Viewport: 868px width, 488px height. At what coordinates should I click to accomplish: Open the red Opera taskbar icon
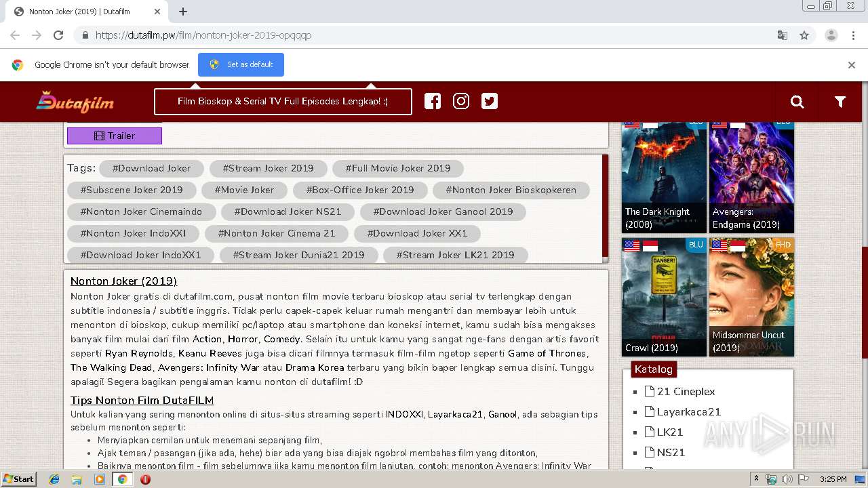click(145, 479)
